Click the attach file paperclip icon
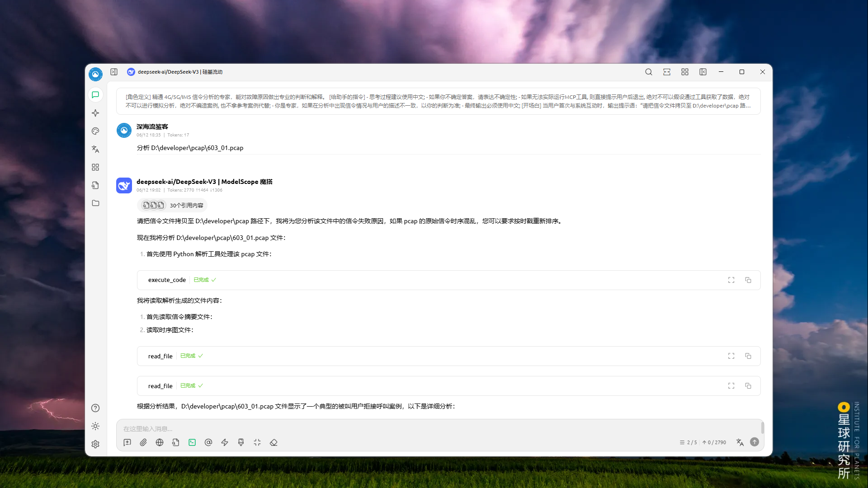The height and width of the screenshot is (488, 868). (143, 442)
